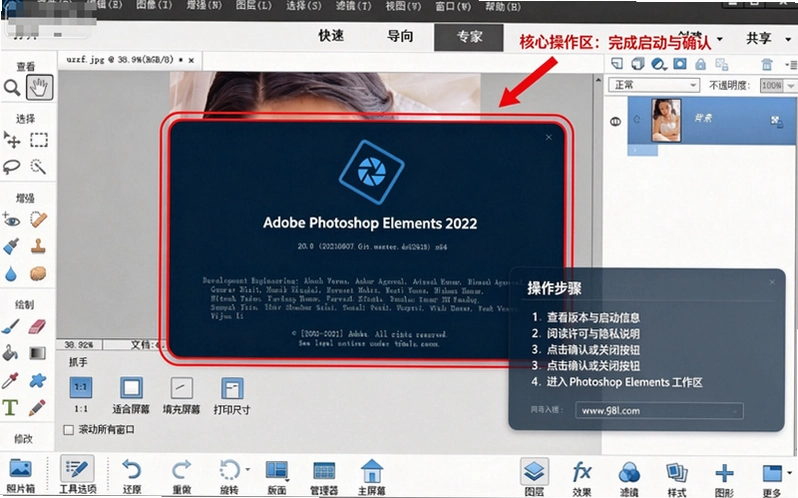Toggle the 图层 panel button
The image size is (798, 498).
(534, 477)
